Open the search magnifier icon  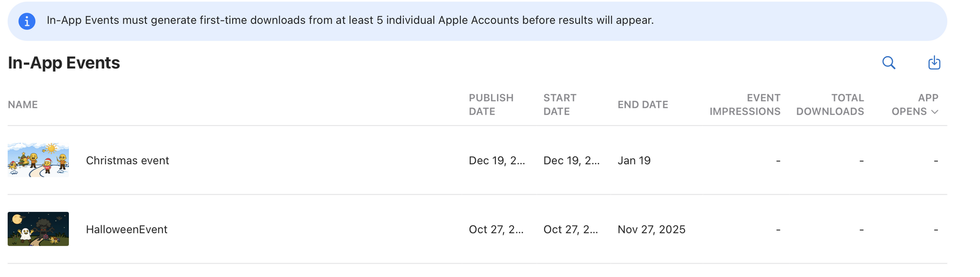coord(889,63)
